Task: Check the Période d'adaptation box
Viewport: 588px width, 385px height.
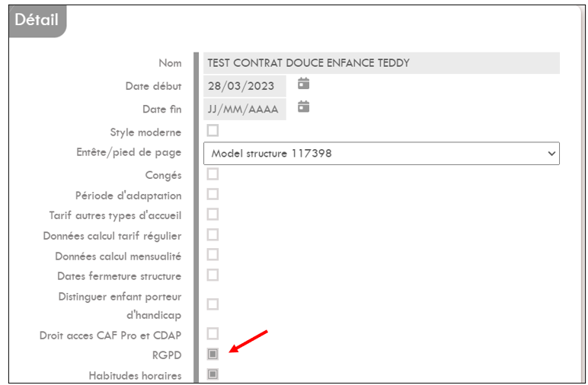Action: pos(213,194)
